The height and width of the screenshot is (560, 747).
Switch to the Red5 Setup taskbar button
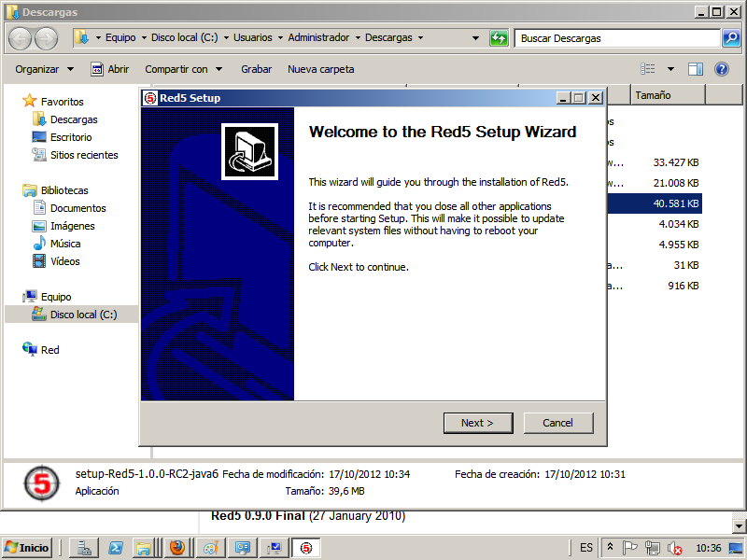point(306,548)
